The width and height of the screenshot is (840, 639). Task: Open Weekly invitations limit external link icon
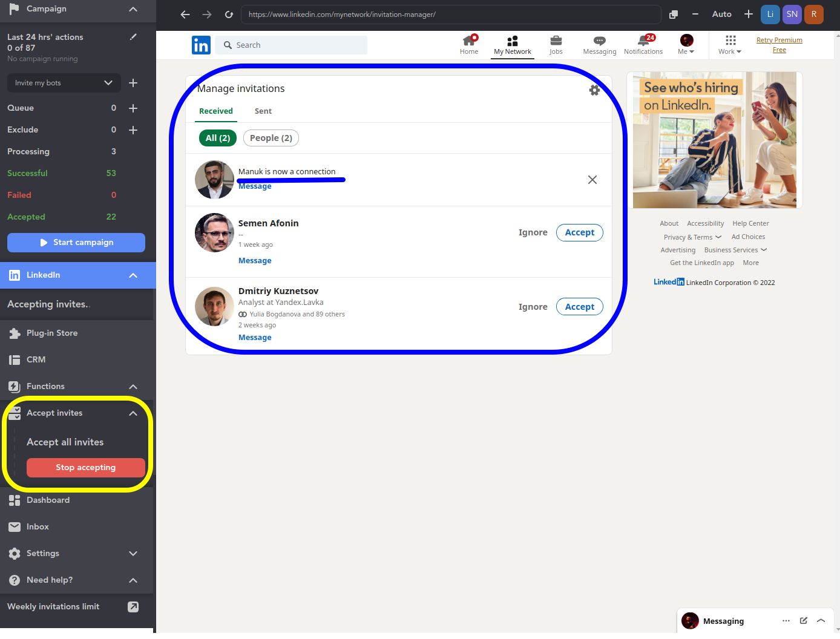tap(133, 607)
